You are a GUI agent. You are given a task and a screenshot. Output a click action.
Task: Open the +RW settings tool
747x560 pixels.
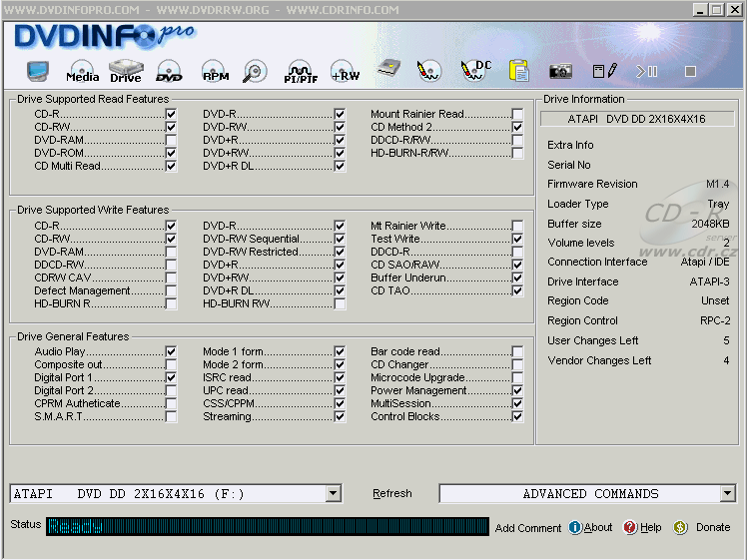(346, 72)
